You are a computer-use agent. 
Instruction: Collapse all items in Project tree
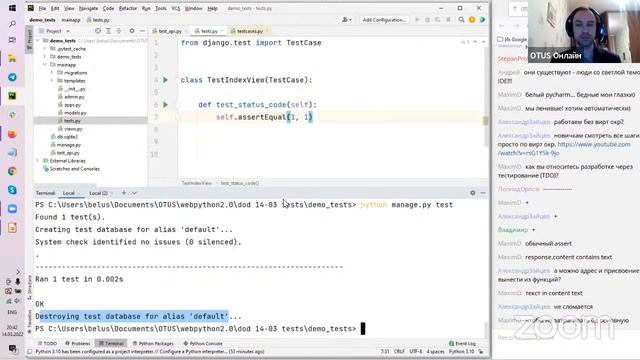pos(119,31)
